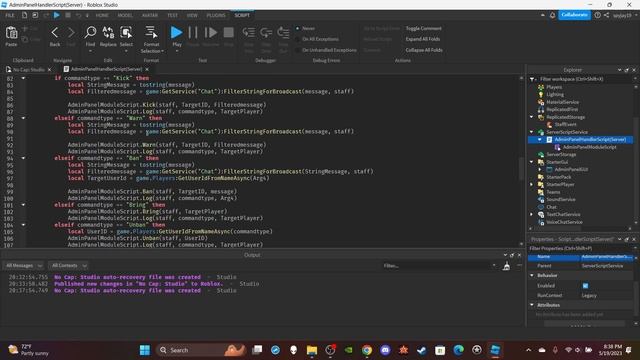Toggle the Enabled property checkbox

point(585,286)
